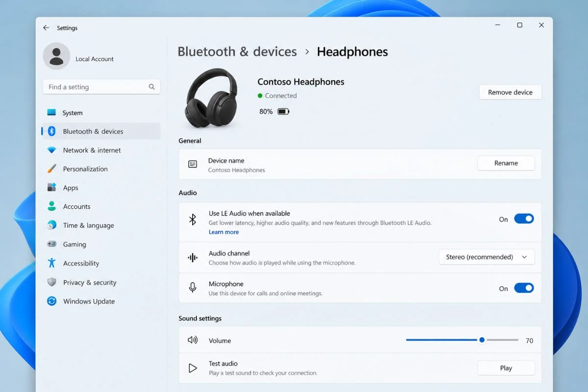Click the Local Account name text
Screen dimensions: 588x392
95,59
